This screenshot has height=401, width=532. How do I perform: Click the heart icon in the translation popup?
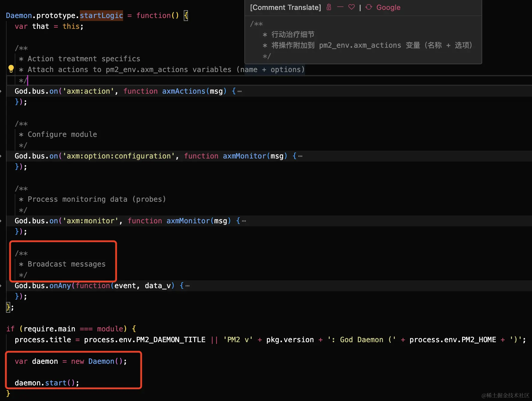(x=352, y=7)
